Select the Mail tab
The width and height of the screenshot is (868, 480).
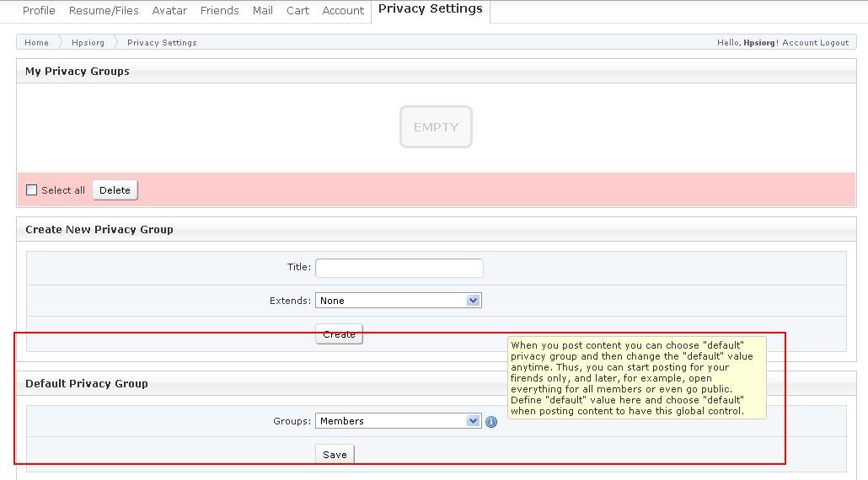(x=263, y=11)
